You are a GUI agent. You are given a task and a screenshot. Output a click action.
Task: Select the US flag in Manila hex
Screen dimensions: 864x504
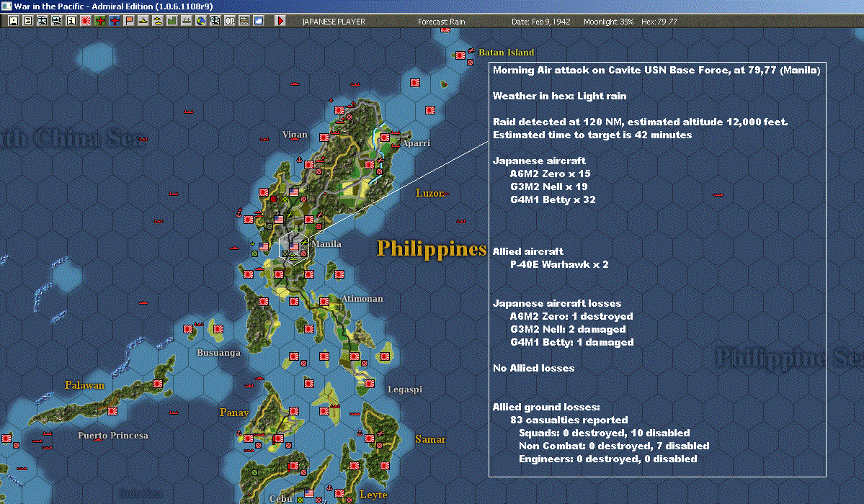click(294, 247)
